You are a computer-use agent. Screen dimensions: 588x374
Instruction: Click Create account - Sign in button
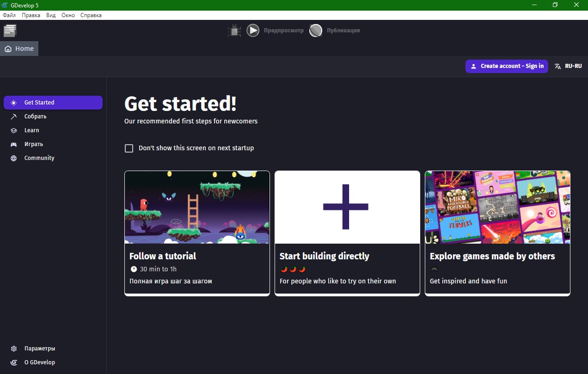tap(507, 66)
